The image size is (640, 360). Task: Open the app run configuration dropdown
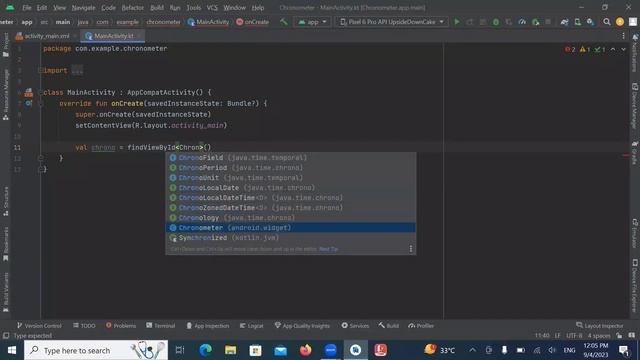click(312, 22)
